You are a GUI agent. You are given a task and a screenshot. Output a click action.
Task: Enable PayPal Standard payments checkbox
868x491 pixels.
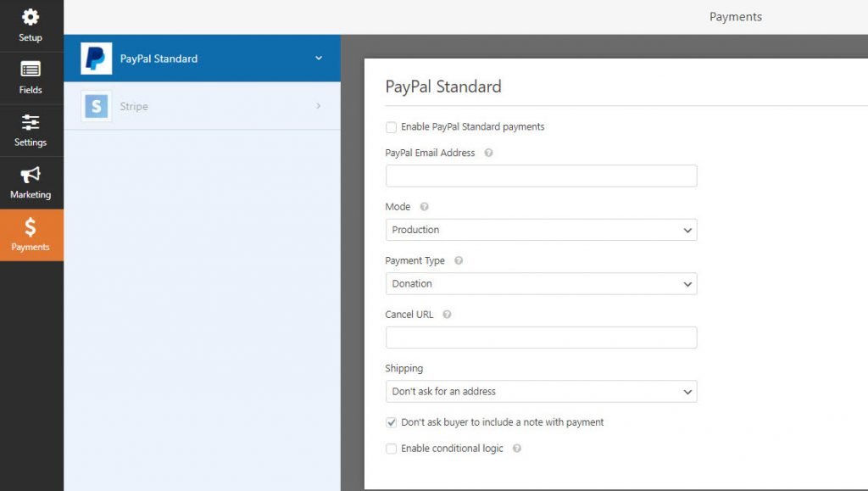click(391, 126)
